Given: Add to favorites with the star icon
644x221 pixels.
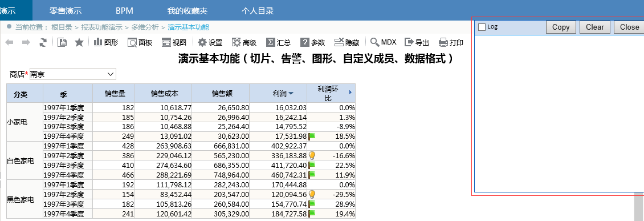Looking at the screenshot, I should pos(79,42).
